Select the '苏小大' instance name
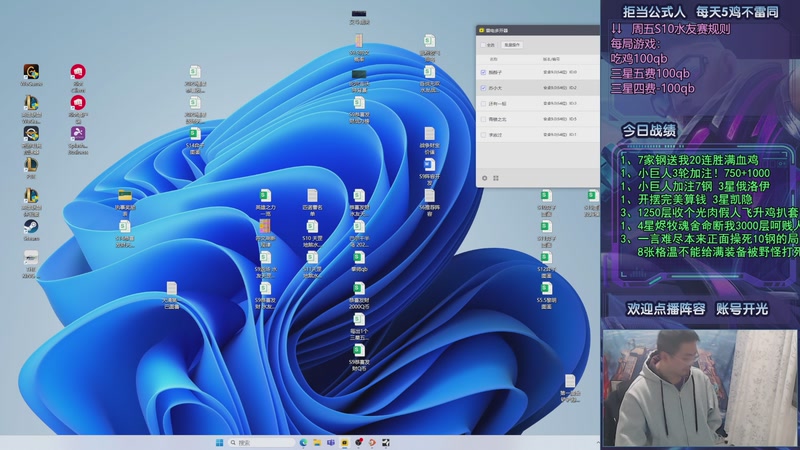Viewport: 800px width, 450px height. 495,88
